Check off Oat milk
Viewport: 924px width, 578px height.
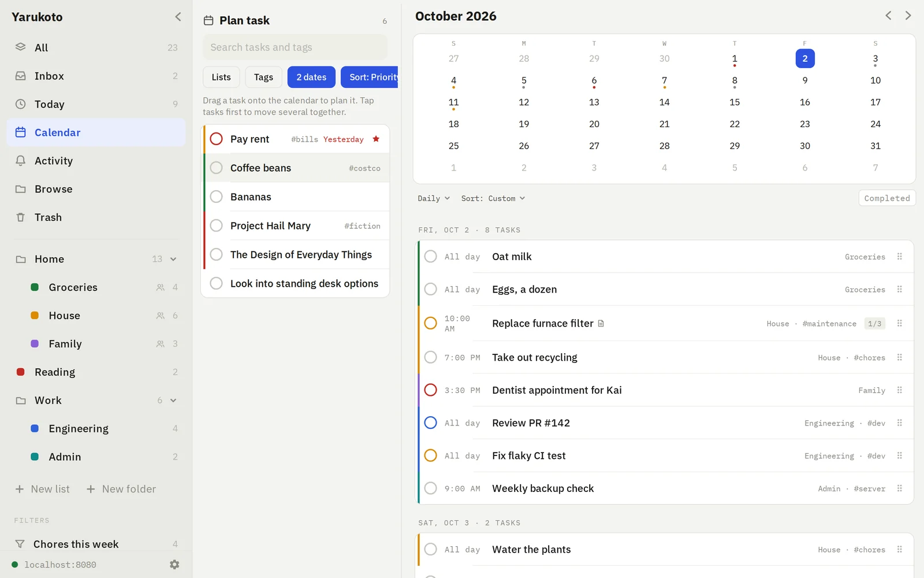430,257
